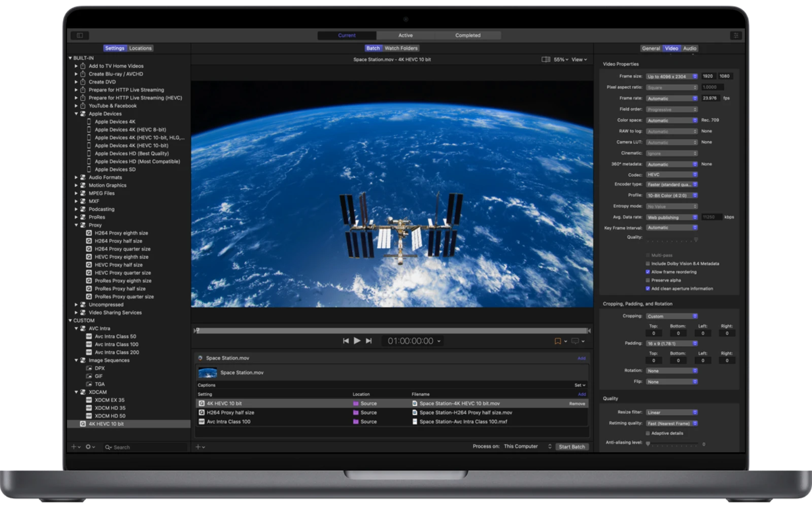The height and width of the screenshot is (508, 812).
Task: Click Add in the Space Station.mov header
Action: [x=582, y=358]
